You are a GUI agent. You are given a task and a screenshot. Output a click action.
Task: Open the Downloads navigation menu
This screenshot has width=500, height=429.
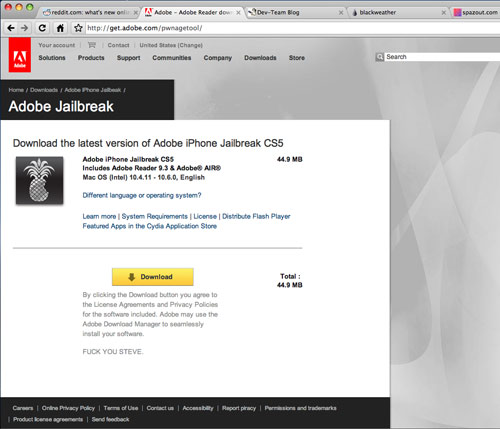click(260, 58)
